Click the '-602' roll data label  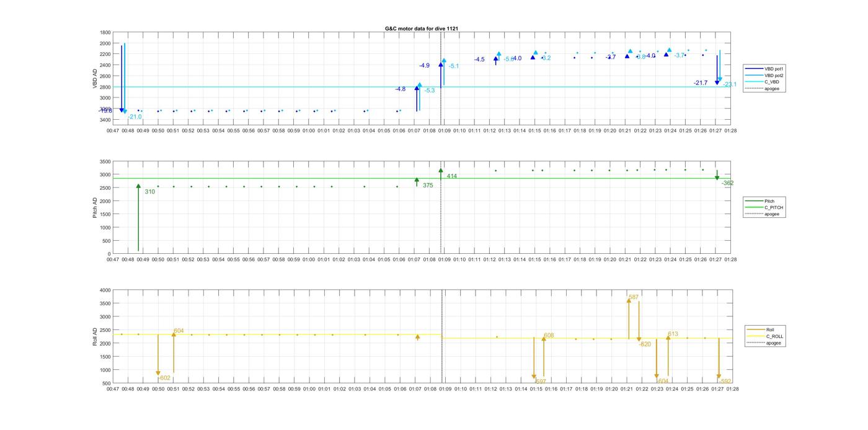(x=164, y=378)
